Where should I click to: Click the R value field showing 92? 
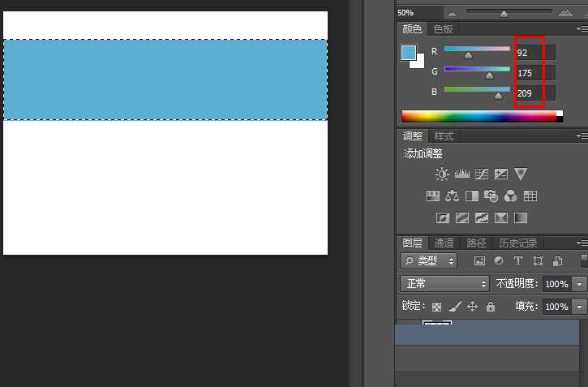click(x=535, y=53)
